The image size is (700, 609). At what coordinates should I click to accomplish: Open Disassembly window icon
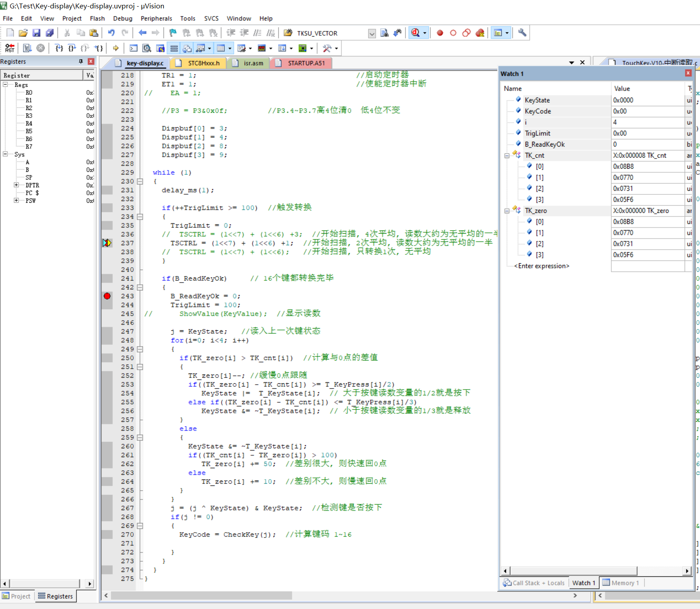pyautogui.click(x=147, y=48)
